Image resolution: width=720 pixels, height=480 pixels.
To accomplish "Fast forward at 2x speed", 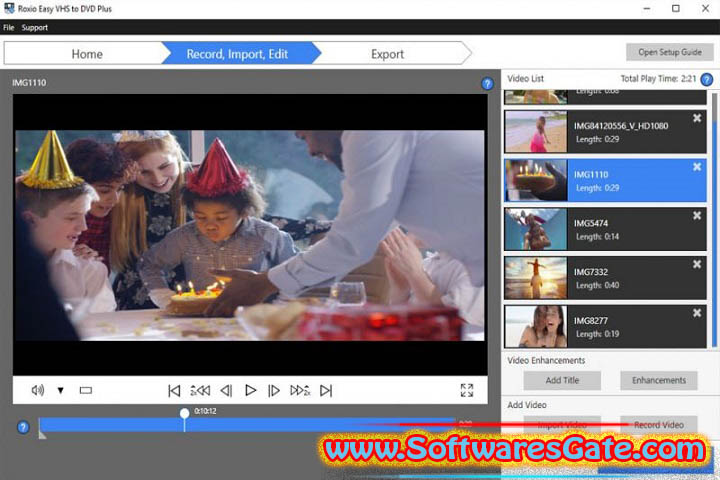I will [300, 390].
